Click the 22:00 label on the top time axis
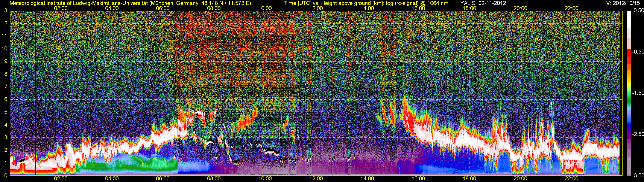Screen dimensions: 644x182 pos(571,8)
